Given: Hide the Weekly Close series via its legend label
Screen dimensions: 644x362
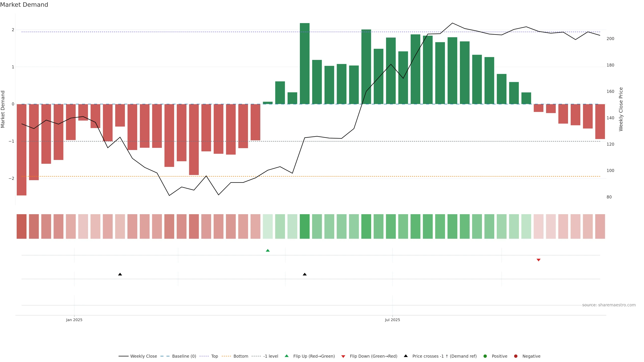Looking at the screenshot, I should pyautogui.click(x=144, y=356).
